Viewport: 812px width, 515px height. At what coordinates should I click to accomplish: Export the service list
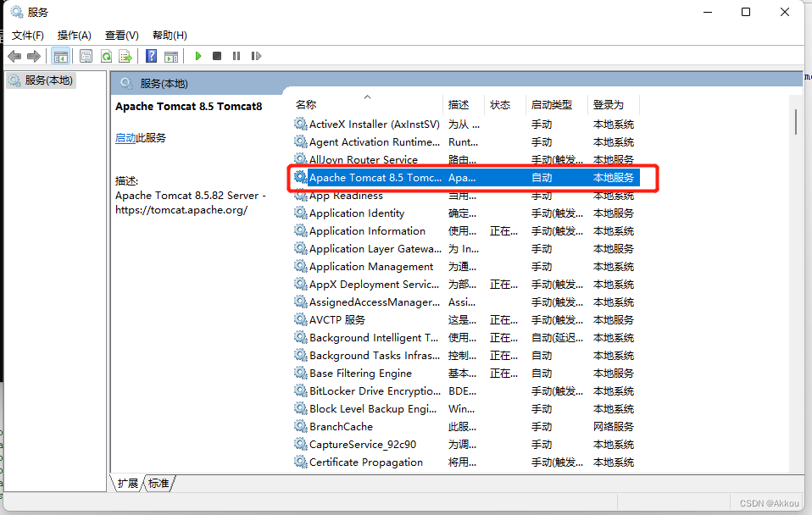(x=125, y=56)
